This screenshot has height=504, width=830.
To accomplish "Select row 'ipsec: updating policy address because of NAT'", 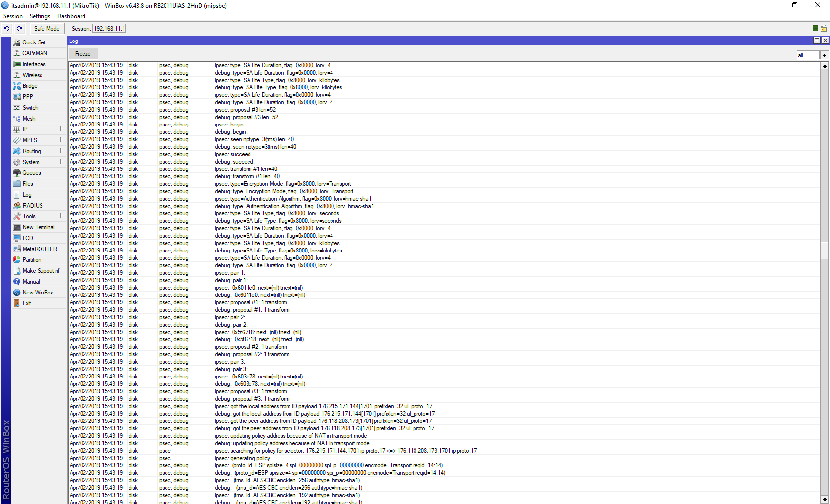I will pos(444,436).
